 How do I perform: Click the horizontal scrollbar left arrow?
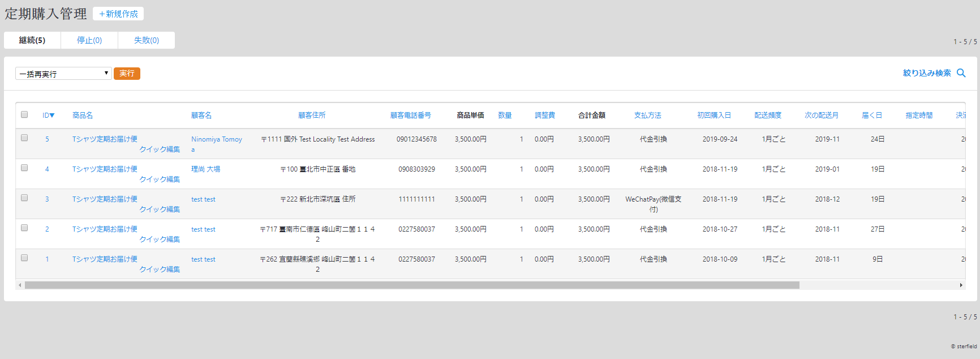point(20,285)
